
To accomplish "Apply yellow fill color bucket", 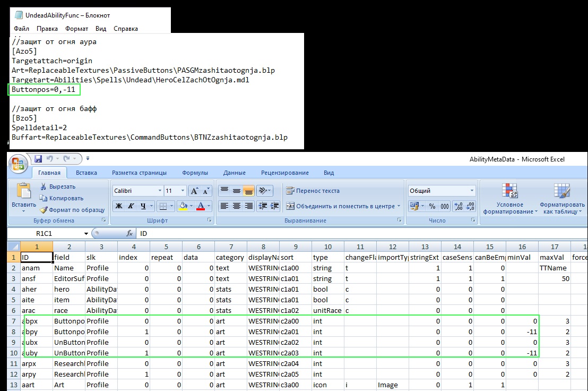I will (183, 206).
